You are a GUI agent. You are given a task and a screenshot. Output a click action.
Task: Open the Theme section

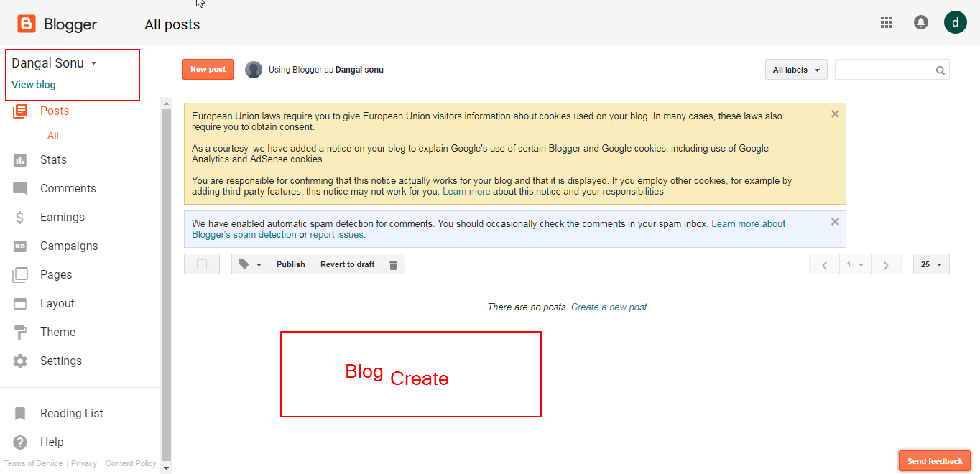(57, 333)
